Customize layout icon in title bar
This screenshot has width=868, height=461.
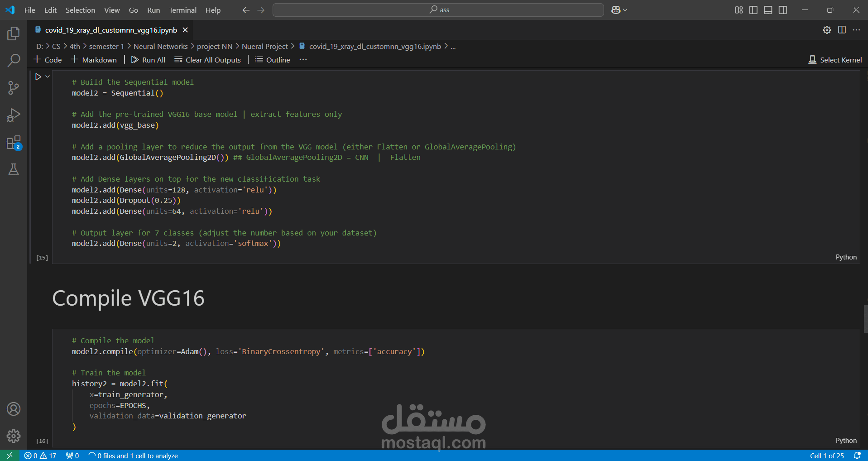tap(739, 10)
